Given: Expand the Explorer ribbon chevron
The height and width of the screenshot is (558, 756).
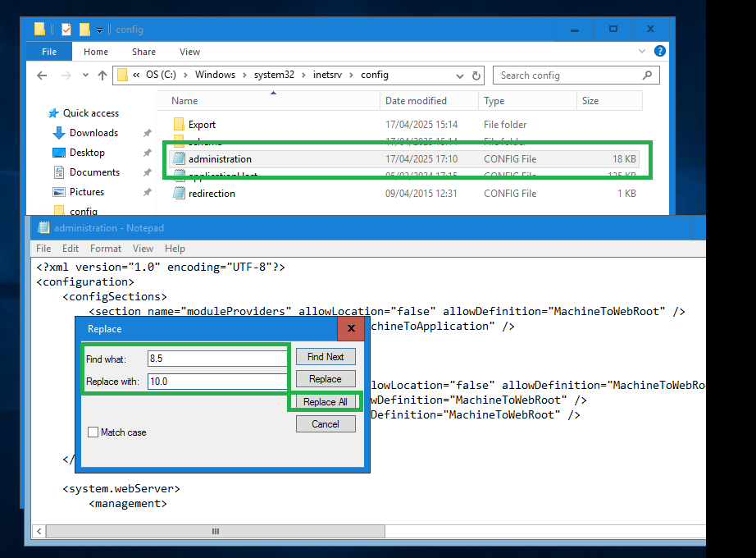Looking at the screenshot, I should [x=642, y=51].
